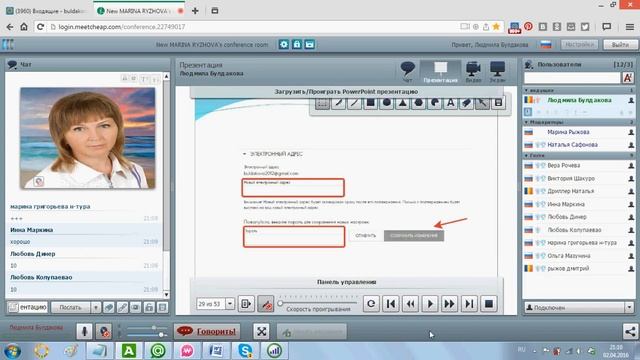Switch to the Чат tab
Viewport: 640px width, 360px height.
tap(407, 71)
